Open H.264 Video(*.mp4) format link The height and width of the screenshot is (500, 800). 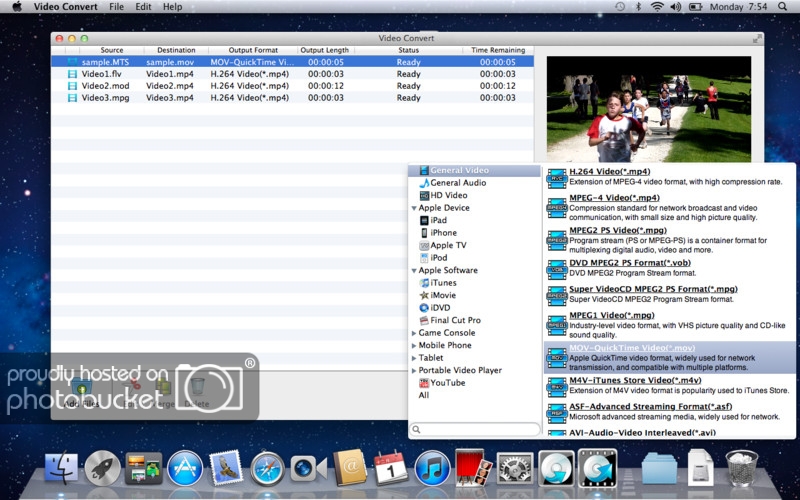coord(610,171)
